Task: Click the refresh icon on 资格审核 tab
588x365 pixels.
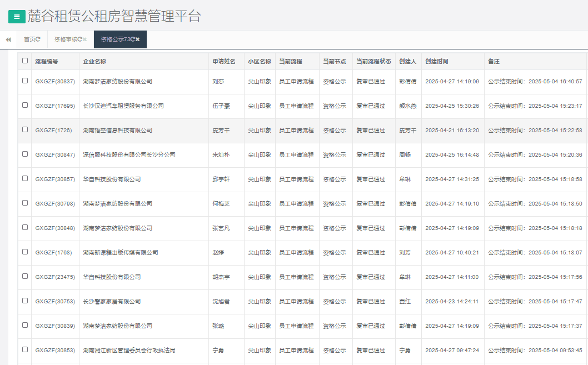Action: [80, 39]
